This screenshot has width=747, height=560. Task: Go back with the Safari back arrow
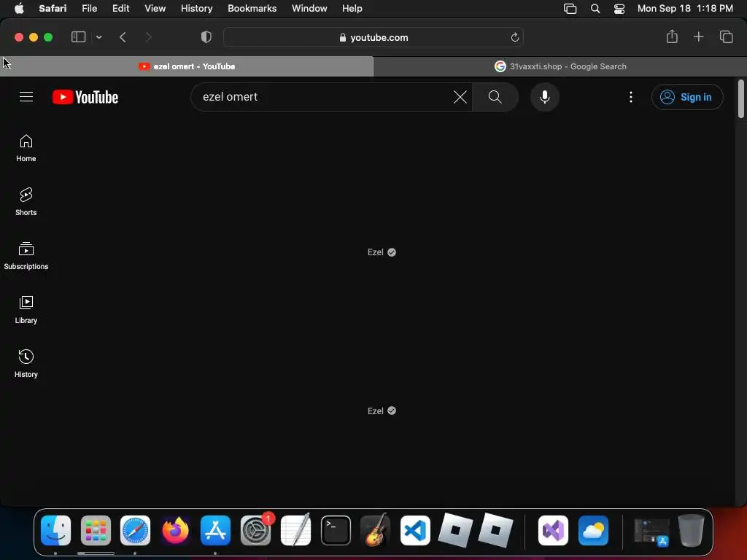pos(123,37)
